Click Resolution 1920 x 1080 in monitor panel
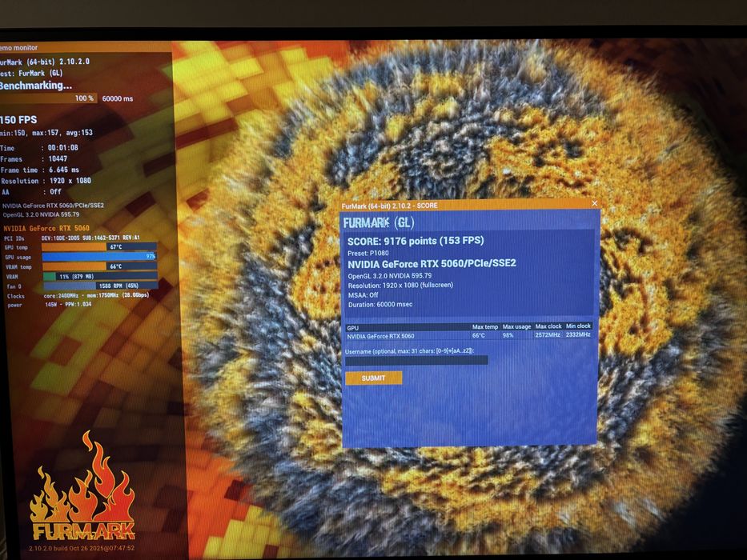The width and height of the screenshot is (747, 560). click(x=46, y=181)
